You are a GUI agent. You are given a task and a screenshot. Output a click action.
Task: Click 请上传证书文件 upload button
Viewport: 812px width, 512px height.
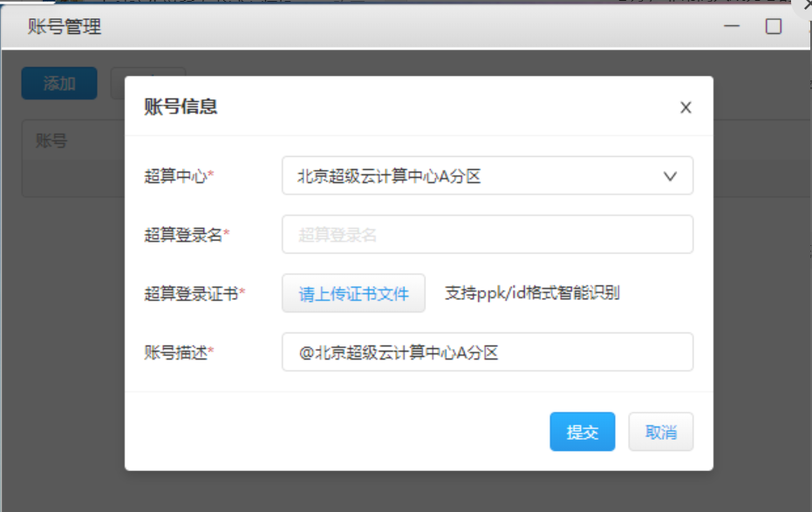click(x=354, y=294)
